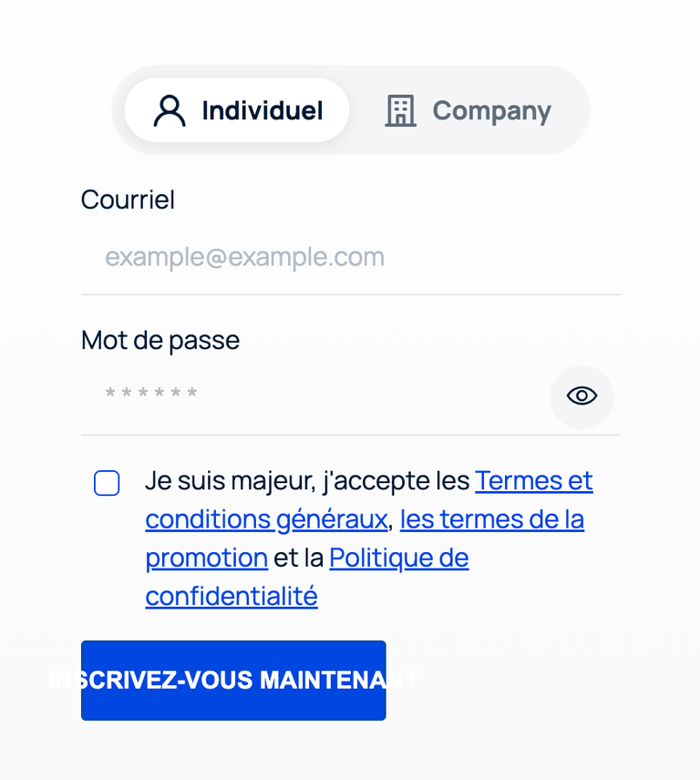Click the Mot de passe label
This screenshot has width=700, height=780.
160,340
